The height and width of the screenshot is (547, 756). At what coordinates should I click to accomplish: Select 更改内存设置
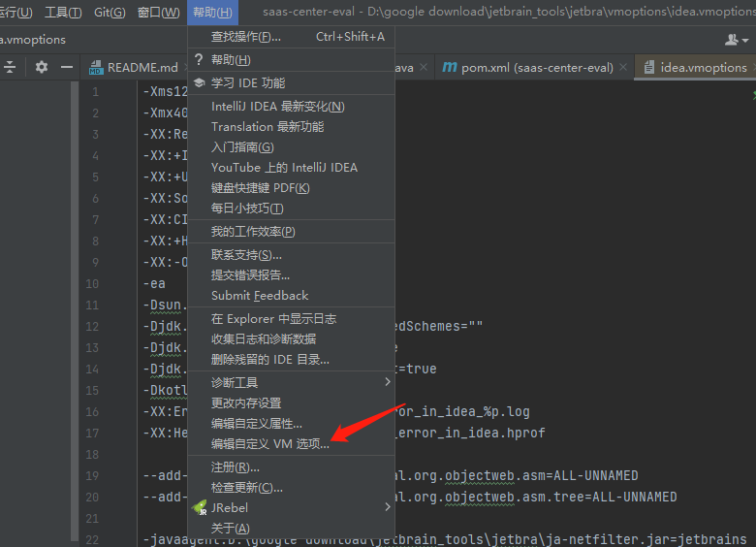click(x=291, y=402)
